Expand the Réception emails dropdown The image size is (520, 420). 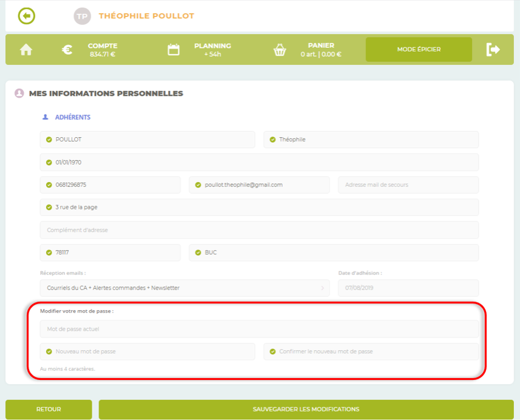coord(185,288)
